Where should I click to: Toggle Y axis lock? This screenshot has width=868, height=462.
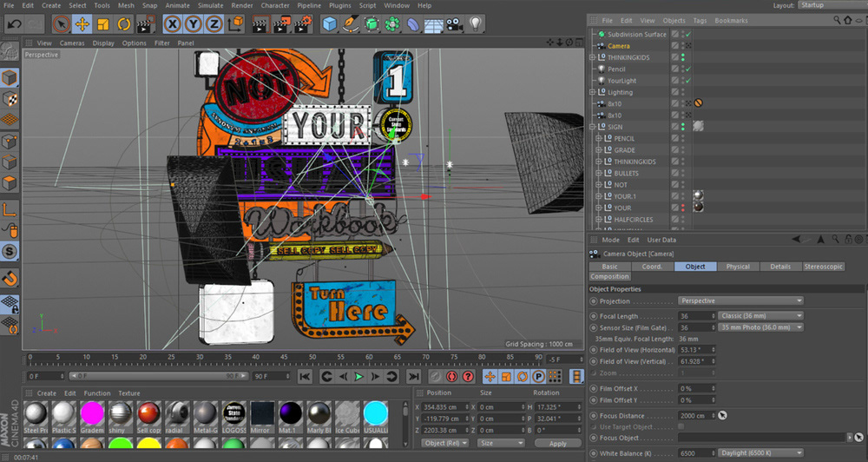194,24
